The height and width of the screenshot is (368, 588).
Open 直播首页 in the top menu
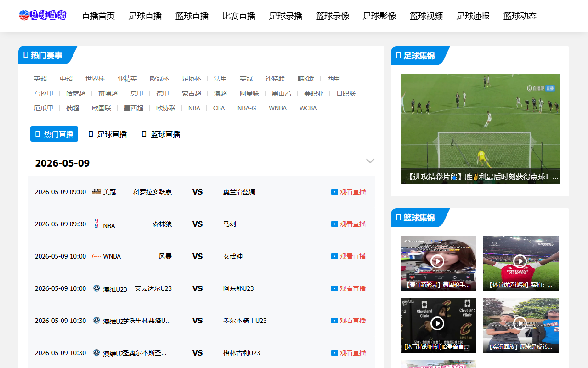[98, 16]
